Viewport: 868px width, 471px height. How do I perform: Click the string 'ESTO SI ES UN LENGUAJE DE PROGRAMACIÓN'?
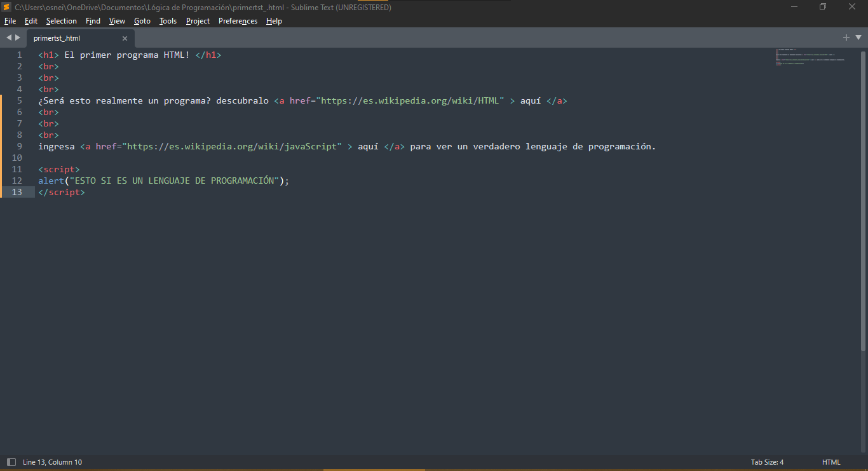[174, 181]
